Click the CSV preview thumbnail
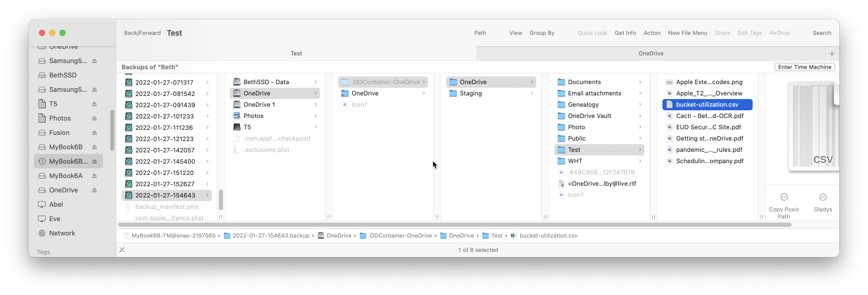Image resolution: width=868 pixels, height=295 pixels. 813,126
